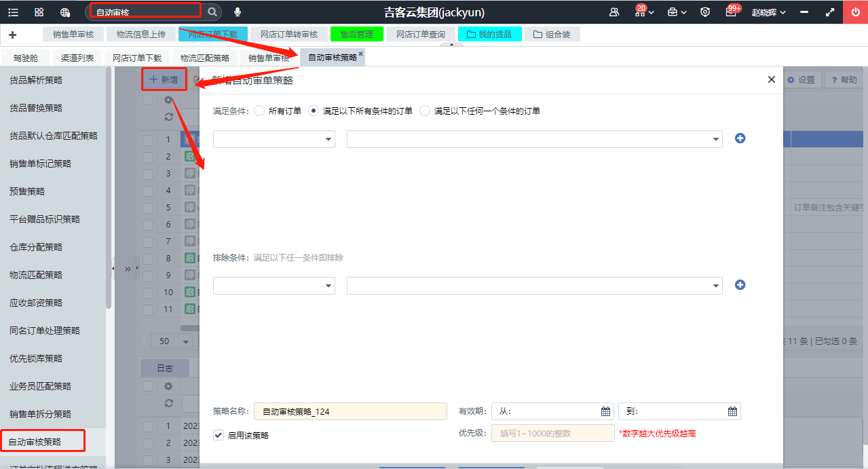868x469 pixels.
Task: Switch to the 驾驶舱 tab
Action: pyautogui.click(x=26, y=58)
